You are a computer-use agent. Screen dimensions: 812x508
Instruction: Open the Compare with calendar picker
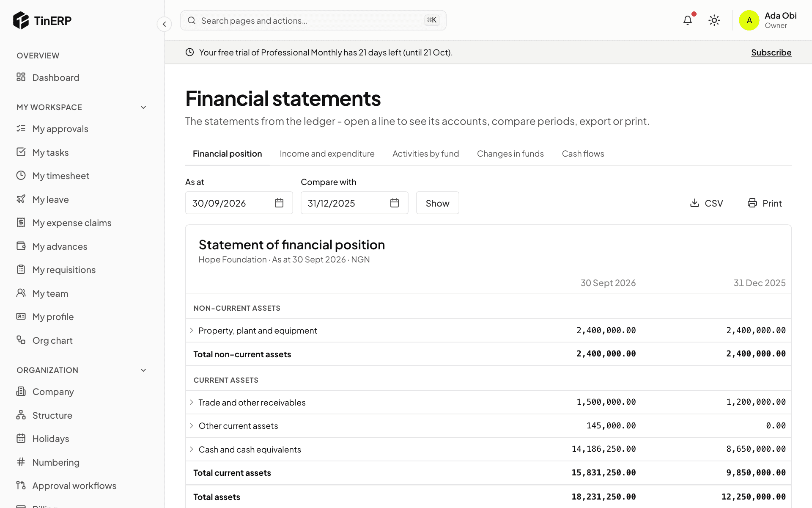pos(395,203)
